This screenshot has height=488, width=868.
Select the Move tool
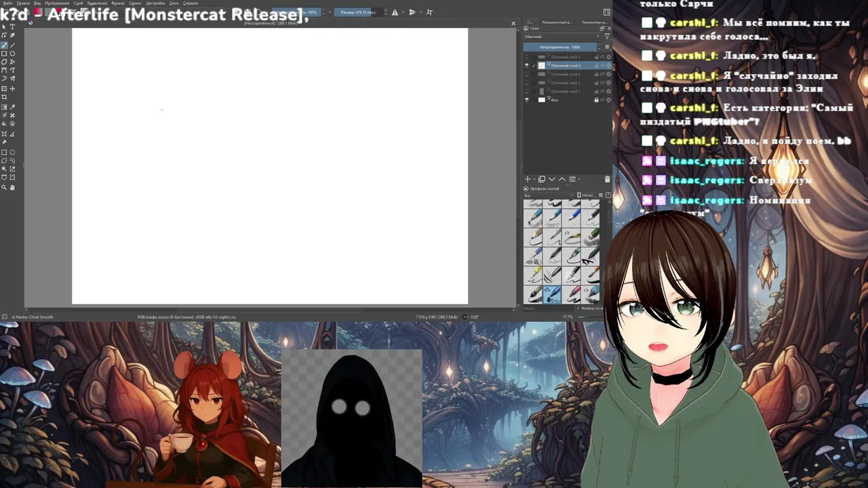tap(12, 88)
